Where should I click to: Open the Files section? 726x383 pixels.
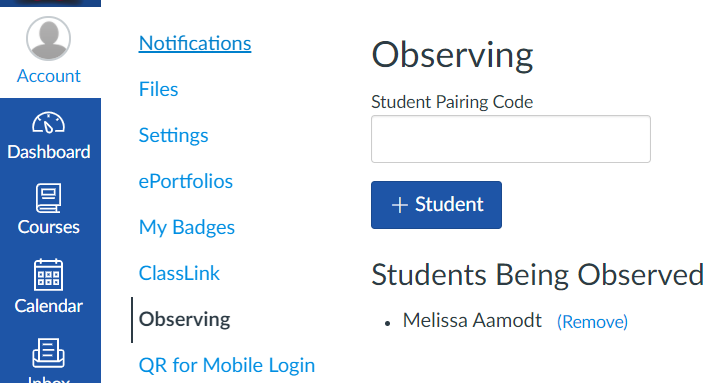[x=158, y=89]
